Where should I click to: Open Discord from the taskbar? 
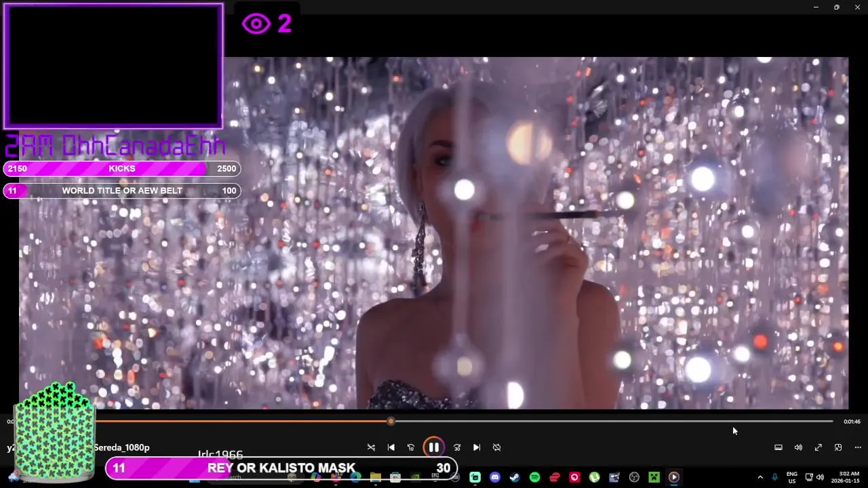[x=495, y=477]
